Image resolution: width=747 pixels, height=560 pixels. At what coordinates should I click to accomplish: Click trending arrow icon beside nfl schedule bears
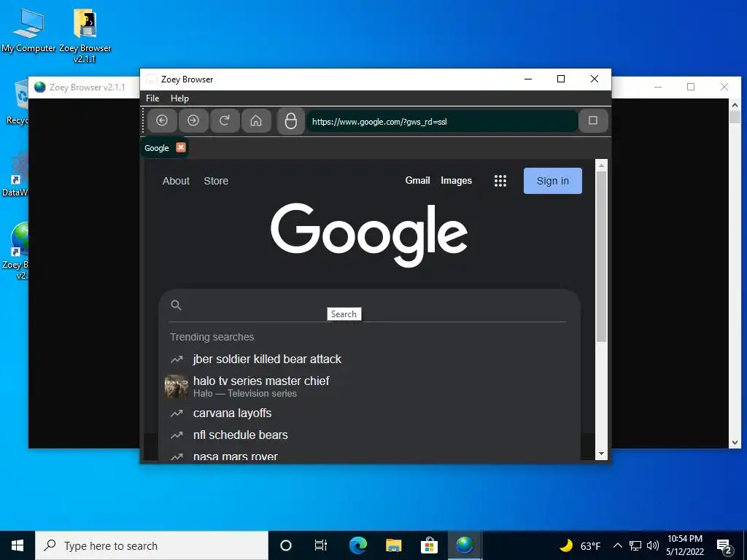tap(177, 435)
